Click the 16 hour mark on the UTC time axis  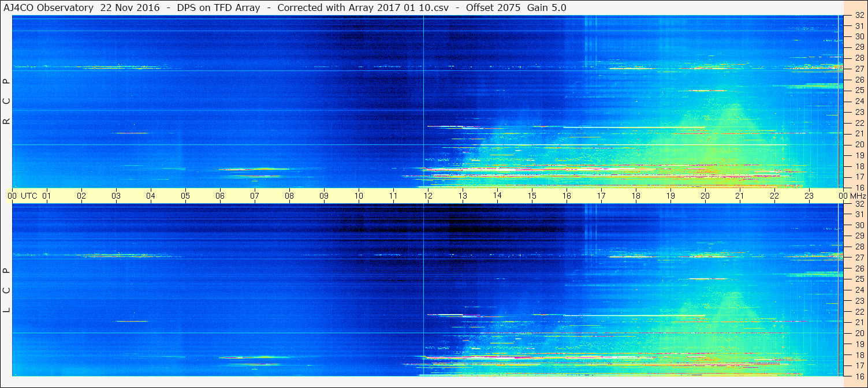[567, 196]
